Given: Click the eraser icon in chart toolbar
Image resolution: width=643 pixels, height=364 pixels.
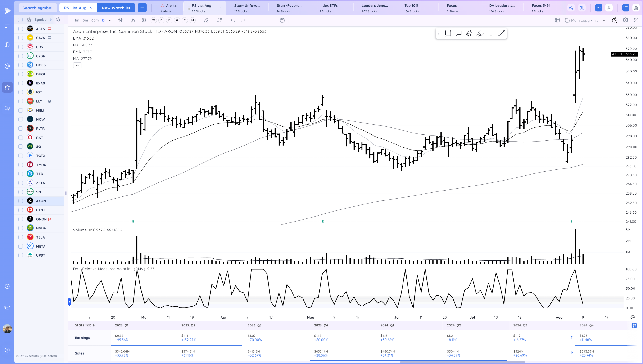Looking at the screenshot, I should point(206,20).
